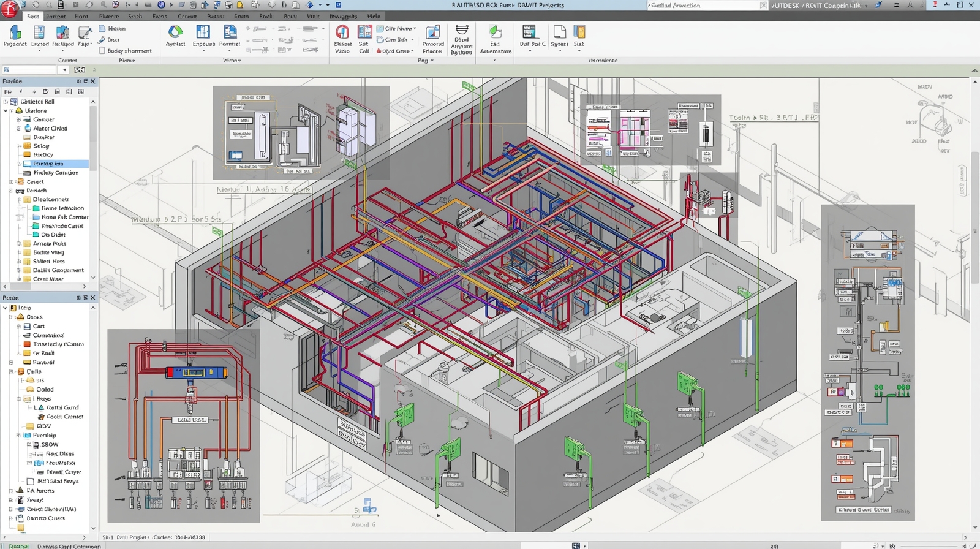Click the Prcond Fnacer ribbon icon
This screenshot has height=549, width=980.
point(432,32)
